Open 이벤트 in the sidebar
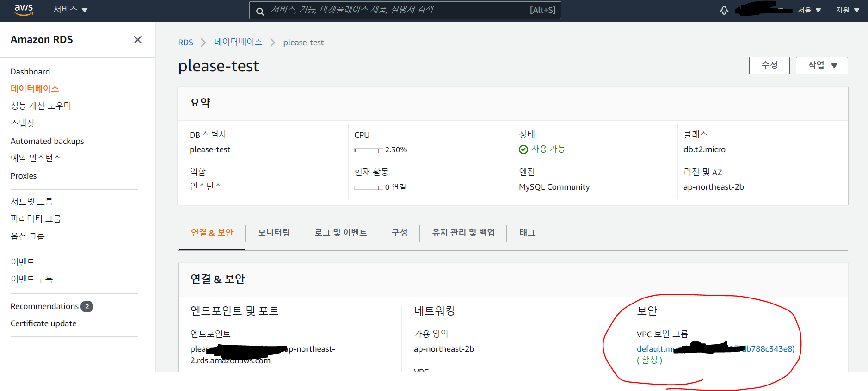 (23, 262)
